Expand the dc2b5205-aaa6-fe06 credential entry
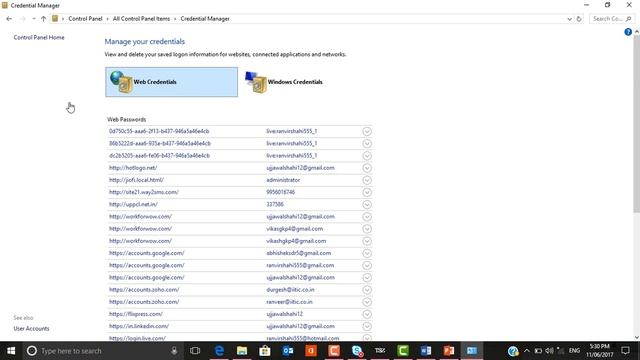Viewport: 640px width, 360px height. tap(367, 156)
